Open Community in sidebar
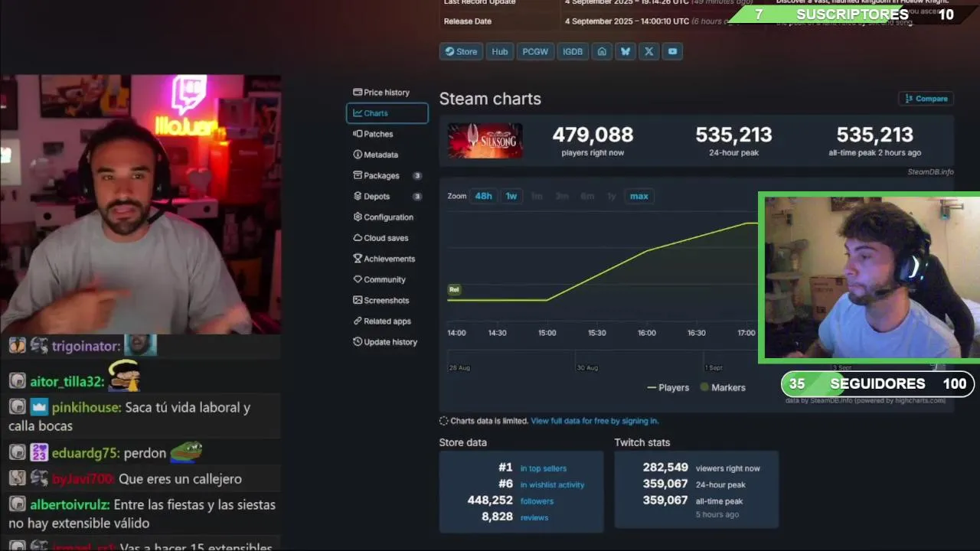 (379, 279)
